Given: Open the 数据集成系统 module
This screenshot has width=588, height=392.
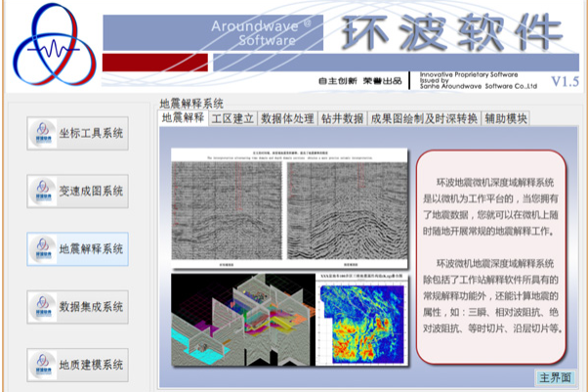Looking at the screenshot, I should click(x=77, y=307).
